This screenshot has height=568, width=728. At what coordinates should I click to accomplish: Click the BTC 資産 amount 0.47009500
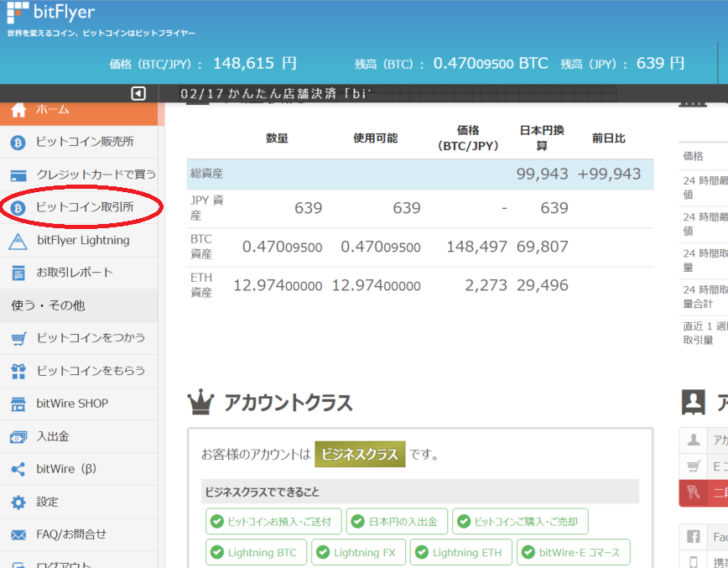tap(283, 247)
